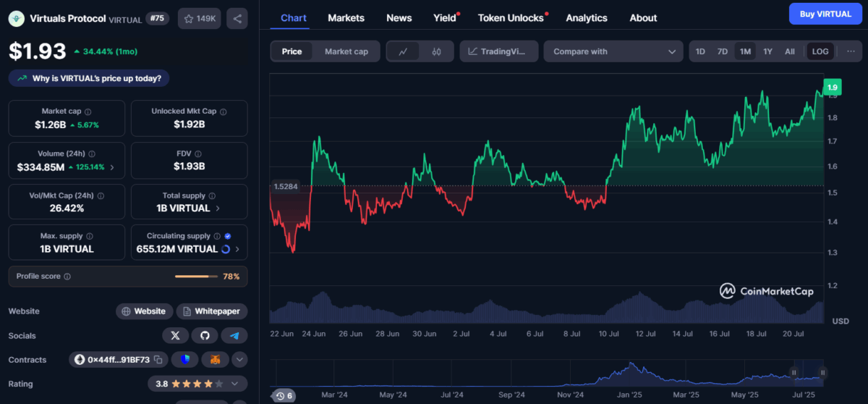Click the right handle of range slider
Screen dimensions: 868x404
pyautogui.click(x=822, y=373)
